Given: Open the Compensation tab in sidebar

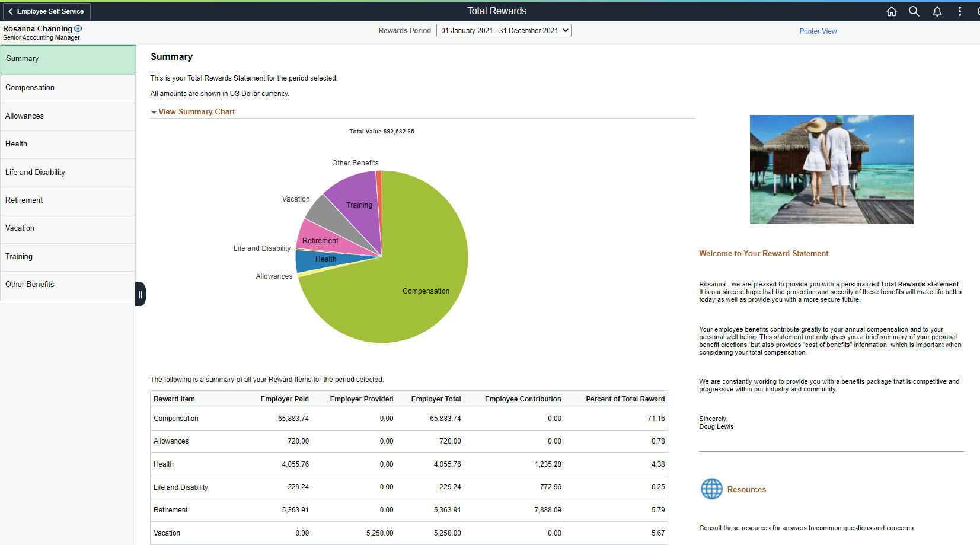Looking at the screenshot, I should pos(68,88).
